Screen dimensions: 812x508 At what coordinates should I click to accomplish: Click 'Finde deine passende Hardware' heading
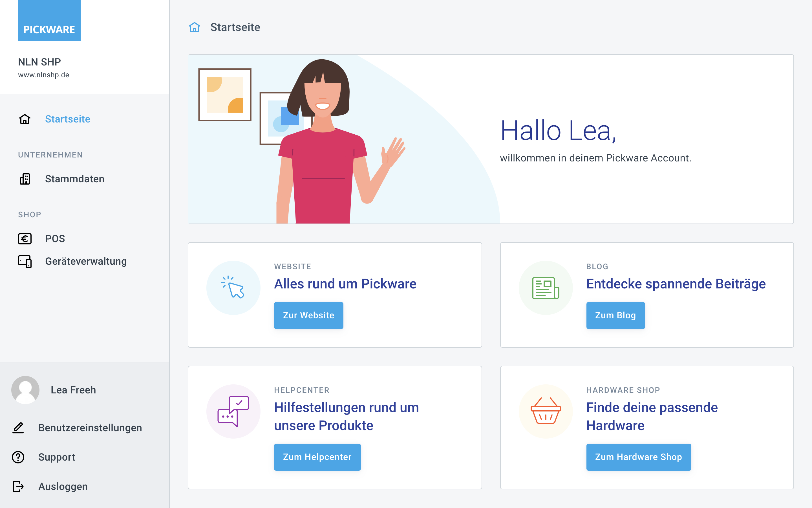tap(652, 416)
